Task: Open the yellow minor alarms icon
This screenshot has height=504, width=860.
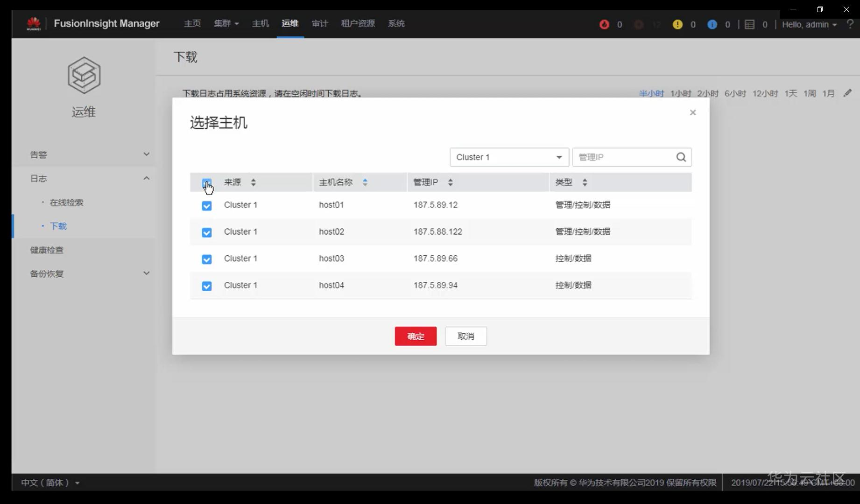Action: coord(677,24)
